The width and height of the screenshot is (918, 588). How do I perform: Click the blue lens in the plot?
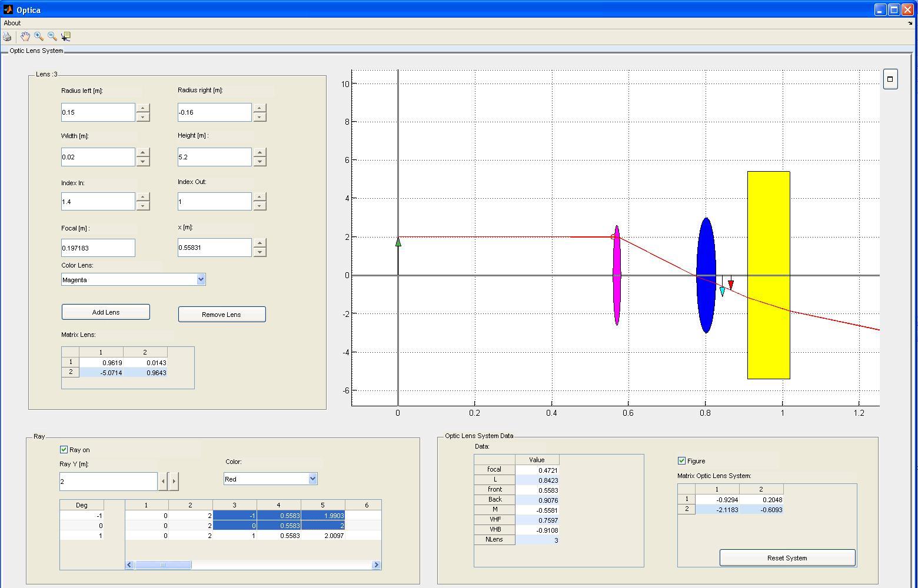point(706,275)
